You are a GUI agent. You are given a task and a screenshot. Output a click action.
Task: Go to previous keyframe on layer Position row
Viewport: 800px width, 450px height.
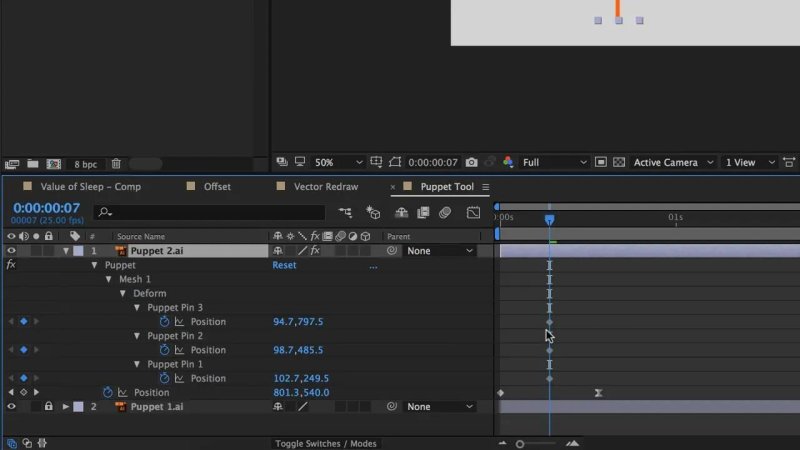click(11, 392)
